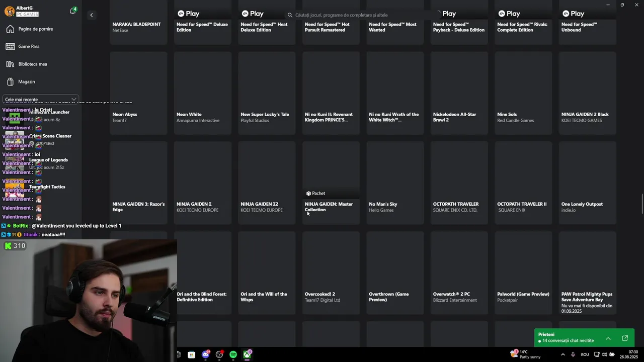Open the Magazin store bag icon
Image resolution: width=644 pixels, height=362 pixels.
click(10, 81)
